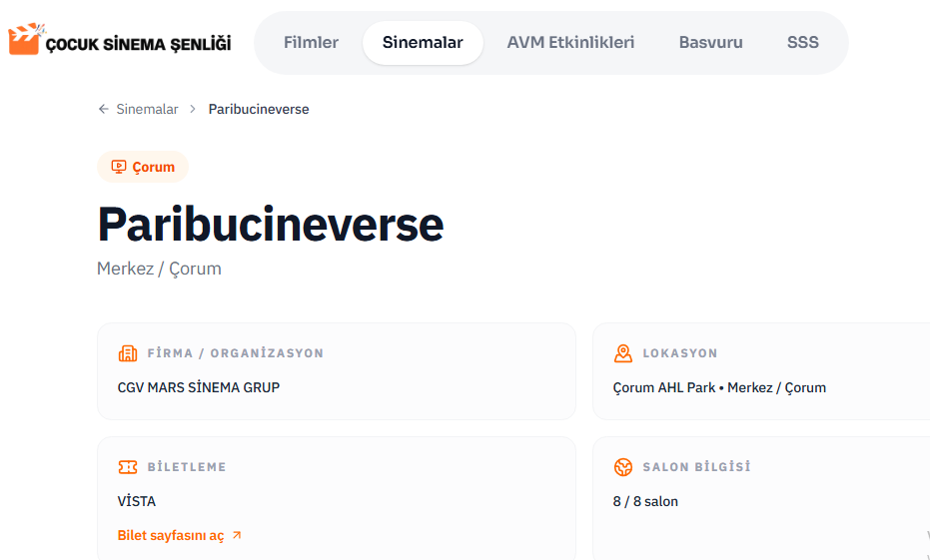Image resolution: width=930 pixels, height=560 pixels.
Task: Return to Sinemalar via the breadcrumb link
Action: pyautogui.click(x=147, y=109)
